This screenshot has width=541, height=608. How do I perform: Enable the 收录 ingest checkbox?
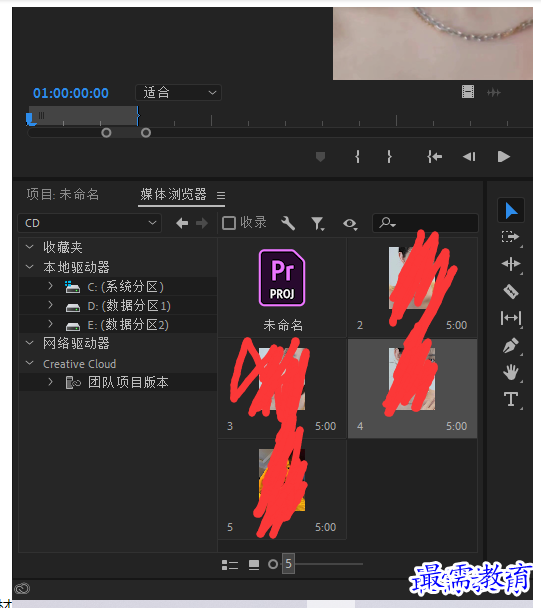tap(229, 223)
